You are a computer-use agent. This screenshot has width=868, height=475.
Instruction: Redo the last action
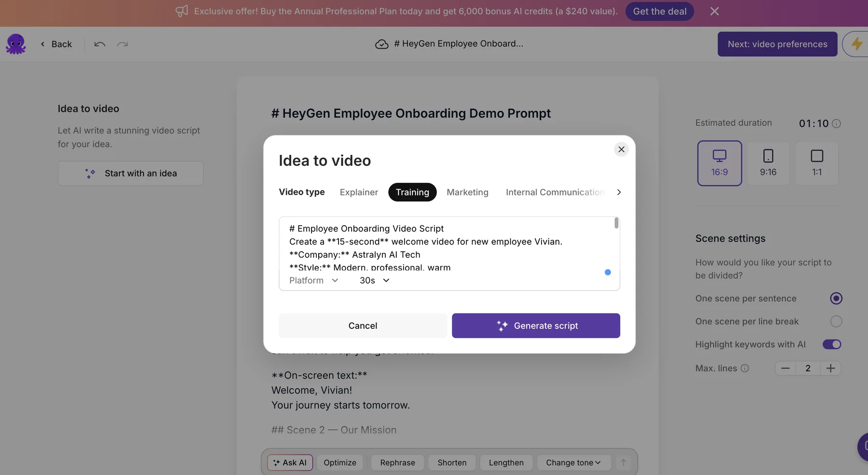122,44
